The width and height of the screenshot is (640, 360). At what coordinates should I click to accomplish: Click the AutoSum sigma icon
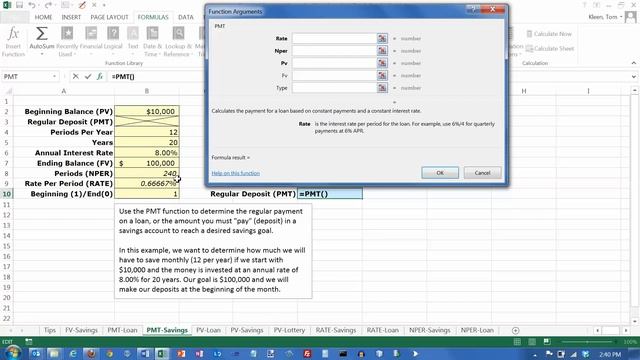tap(42, 33)
